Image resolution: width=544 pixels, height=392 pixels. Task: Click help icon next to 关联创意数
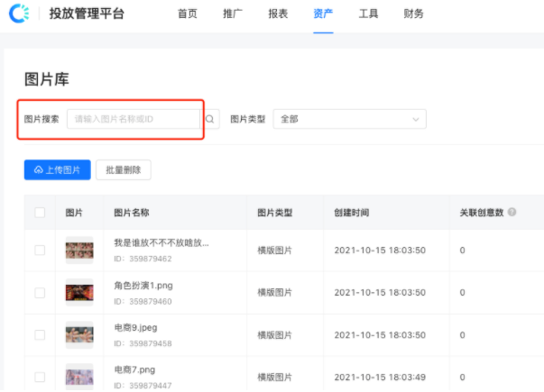512,212
